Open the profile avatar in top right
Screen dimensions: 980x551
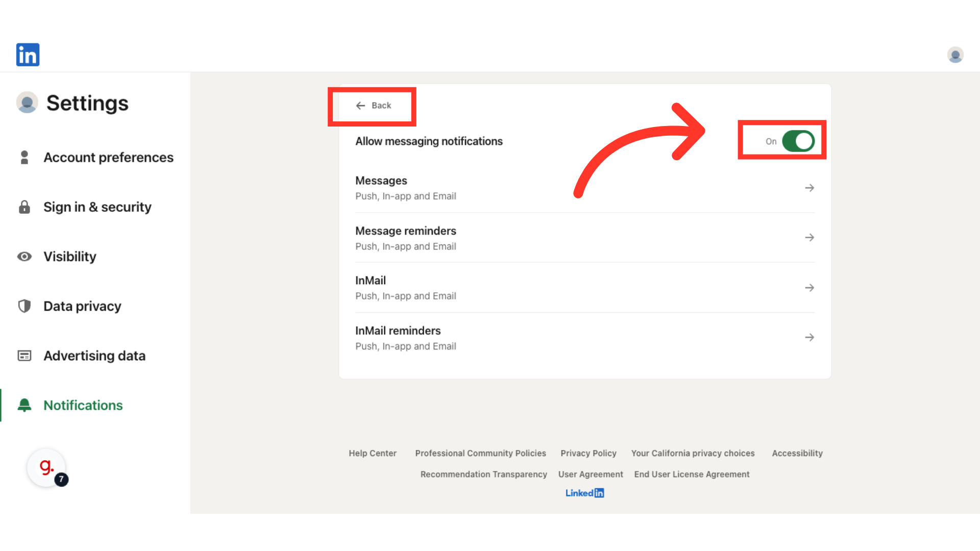click(x=955, y=55)
